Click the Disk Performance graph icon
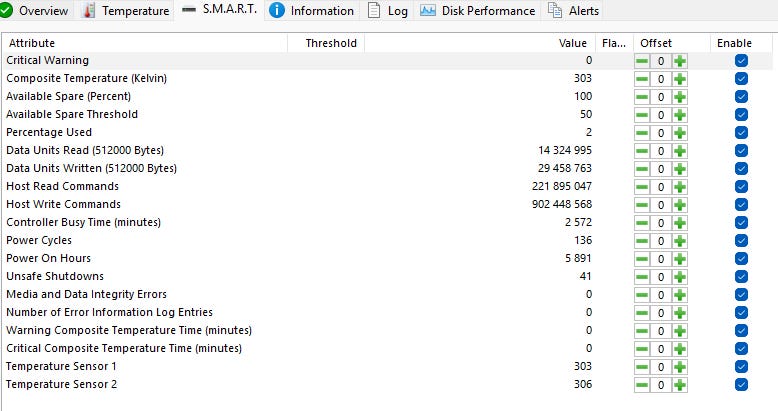Viewport: 778px width, 411px height. (x=428, y=11)
